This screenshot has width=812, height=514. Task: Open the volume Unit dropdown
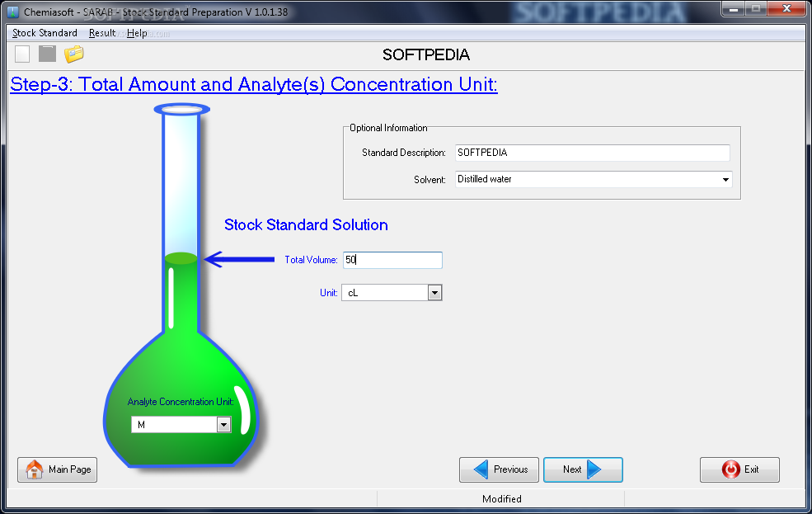pos(434,293)
